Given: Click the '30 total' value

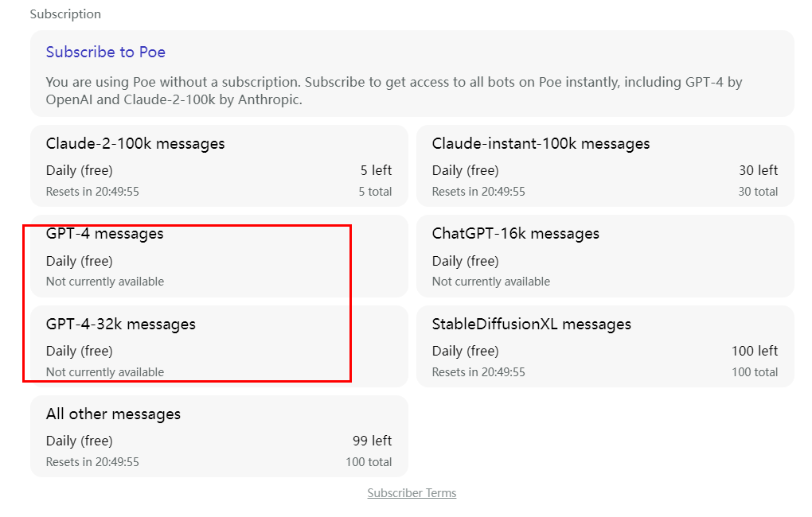Looking at the screenshot, I should tap(758, 192).
